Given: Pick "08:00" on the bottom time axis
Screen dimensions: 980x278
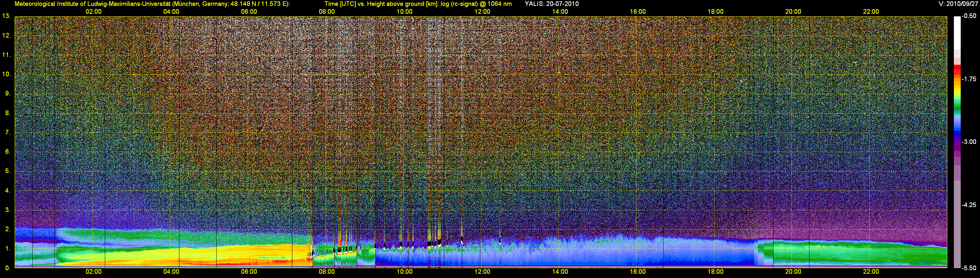Looking at the screenshot, I should (327, 272).
